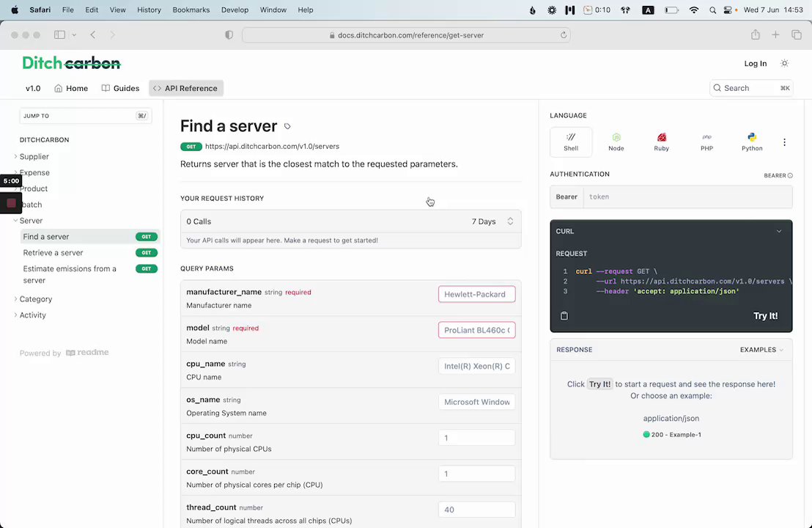
Task: Open the Guides tab
Action: click(120, 88)
